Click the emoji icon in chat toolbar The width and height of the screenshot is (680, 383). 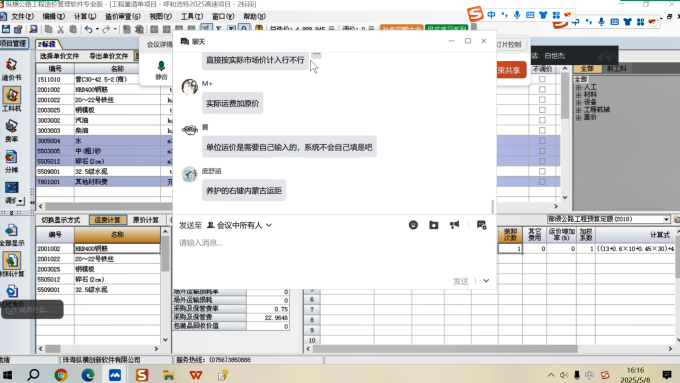tap(413, 225)
